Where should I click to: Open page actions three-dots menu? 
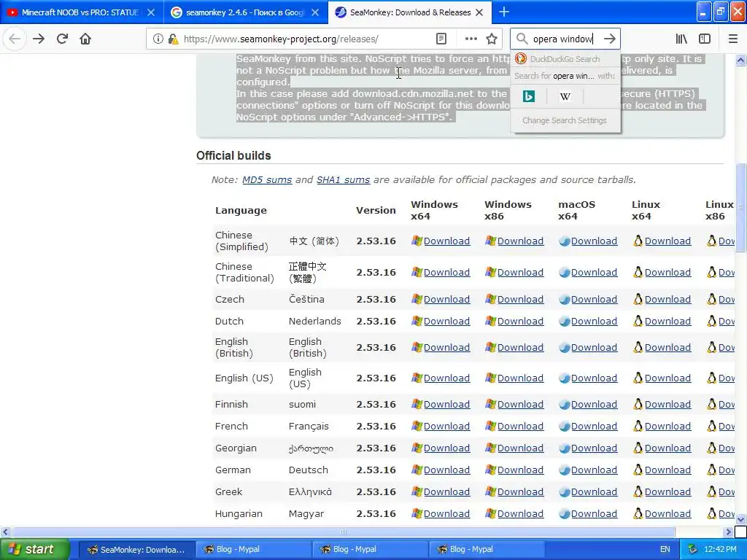(471, 39)
